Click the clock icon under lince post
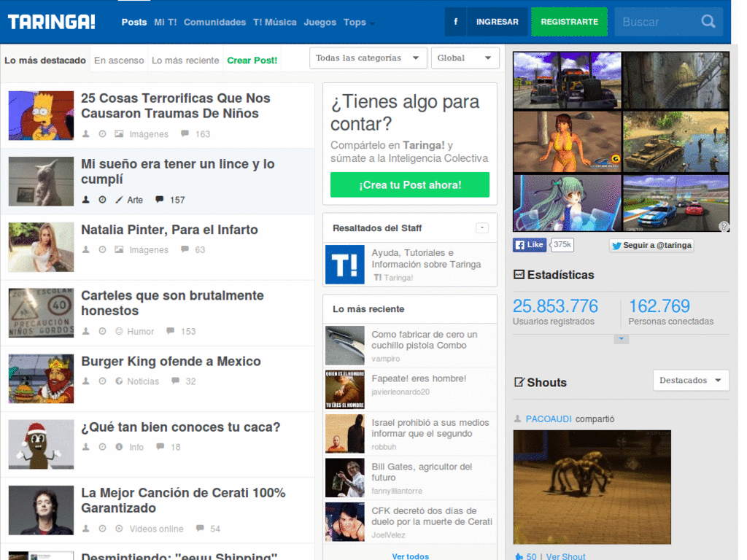This screenshot has height=560, width=747. (102, 200)
